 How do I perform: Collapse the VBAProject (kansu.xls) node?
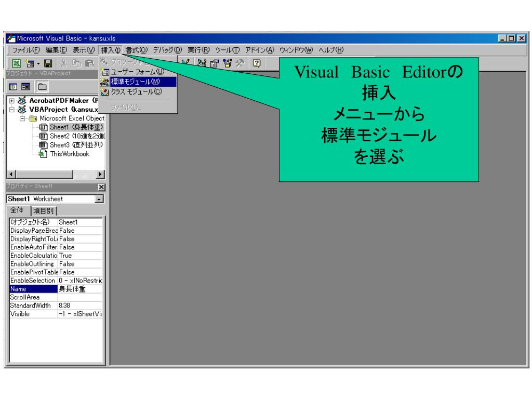click(x=12, y=110)
